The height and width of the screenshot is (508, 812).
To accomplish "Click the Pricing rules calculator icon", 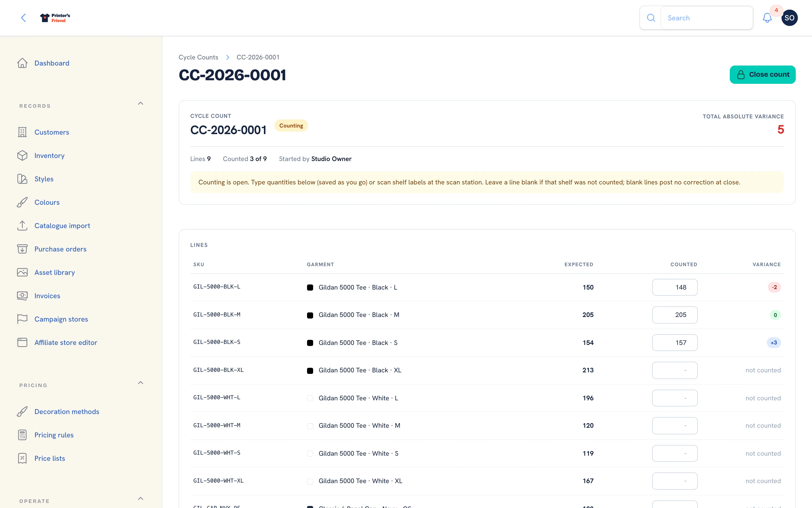I will tap(22, 435).
